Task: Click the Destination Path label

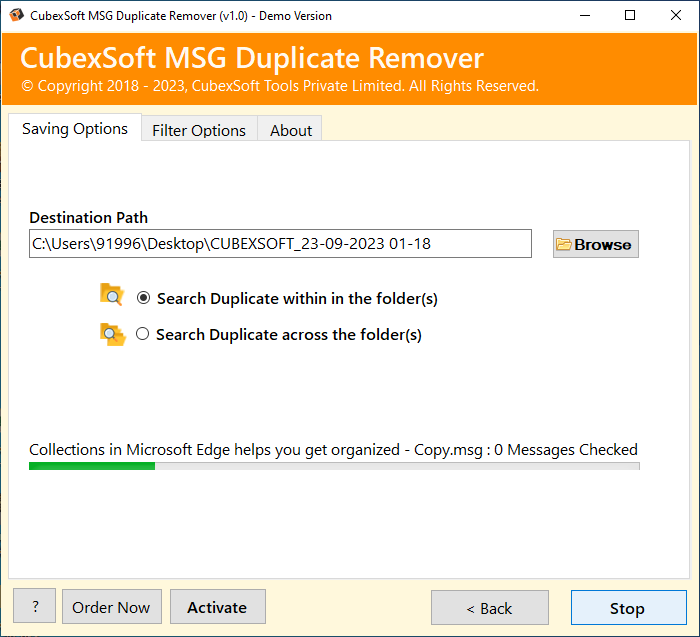Action: (88, 218)
